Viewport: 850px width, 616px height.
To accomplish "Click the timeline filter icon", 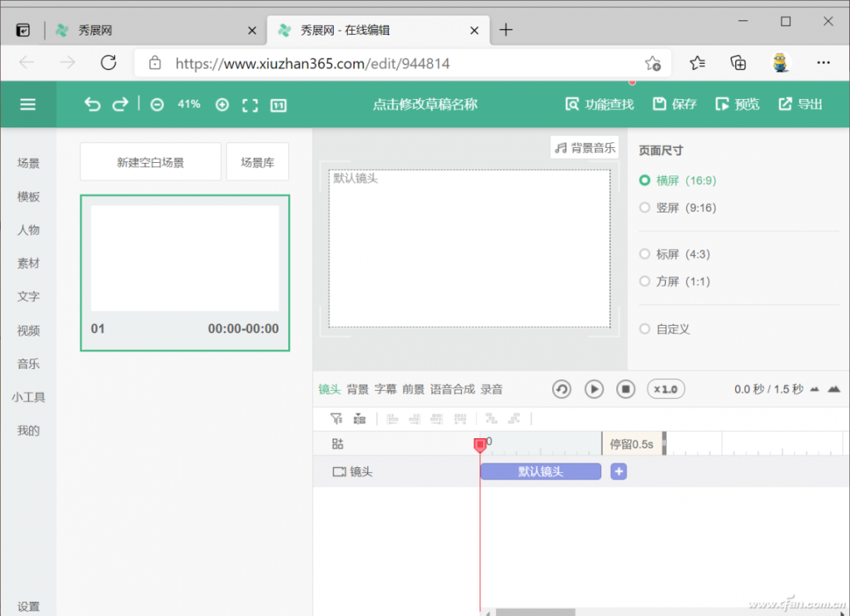I will (336, 419).
